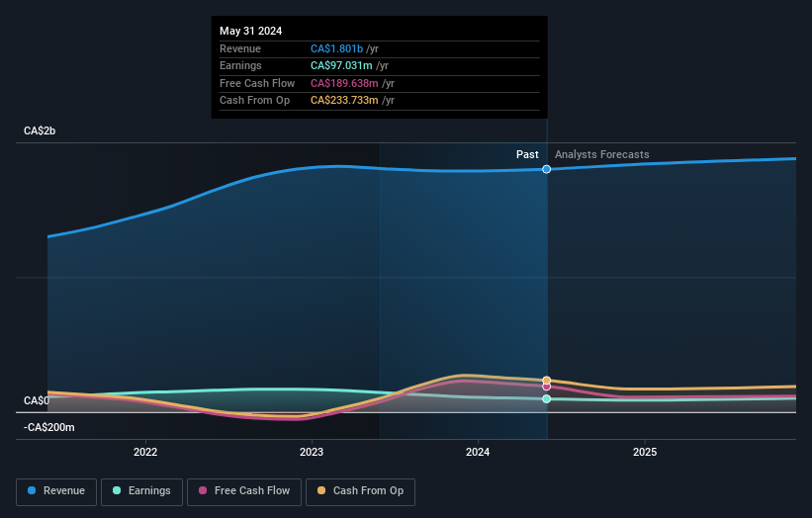Click the Earnings row label in tooltip

coord(240,65)
